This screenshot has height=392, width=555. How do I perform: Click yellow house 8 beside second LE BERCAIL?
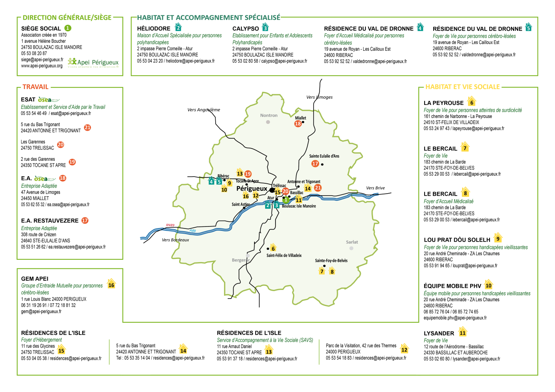point(465,192)
